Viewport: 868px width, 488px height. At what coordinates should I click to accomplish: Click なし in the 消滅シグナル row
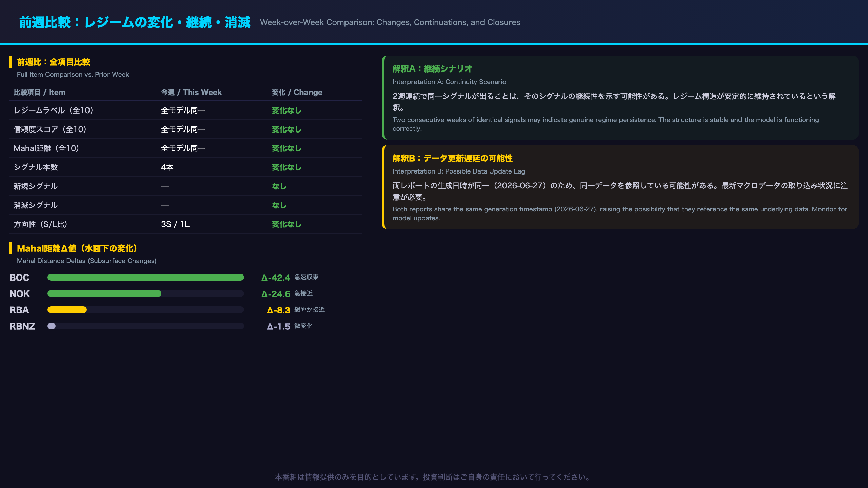[279, 205]
